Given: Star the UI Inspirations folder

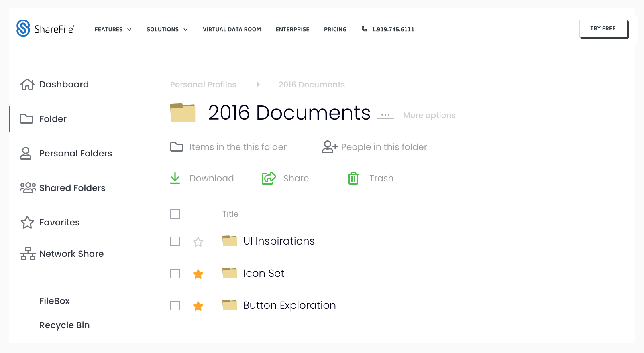Looking at the screenshot, I should pyautogui.click(x=198, y=242).
